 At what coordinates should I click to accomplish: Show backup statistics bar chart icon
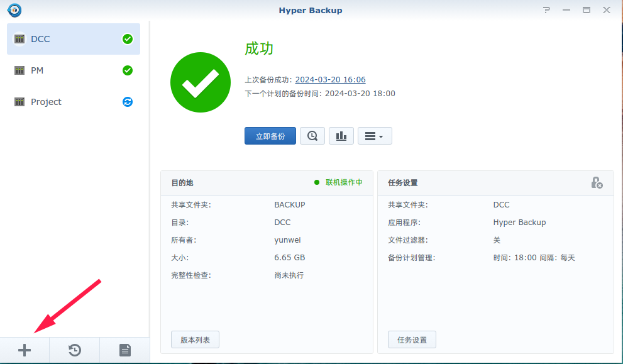tap(341, 136)
